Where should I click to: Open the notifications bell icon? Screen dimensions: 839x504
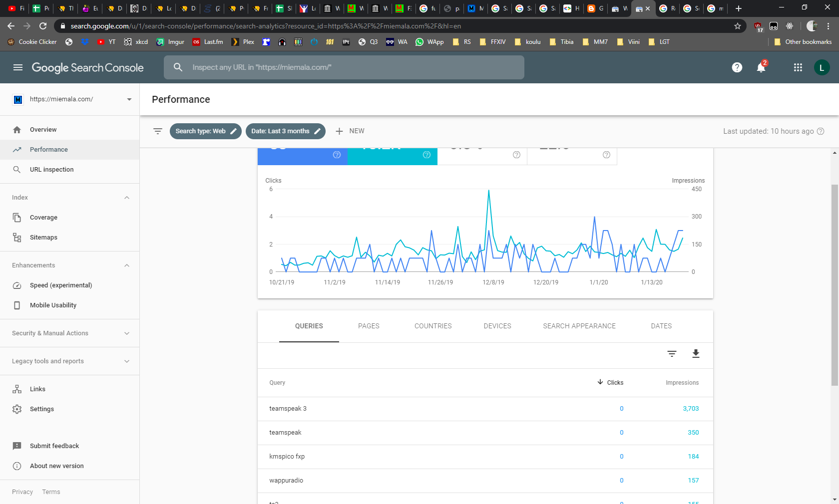point(761,68)
